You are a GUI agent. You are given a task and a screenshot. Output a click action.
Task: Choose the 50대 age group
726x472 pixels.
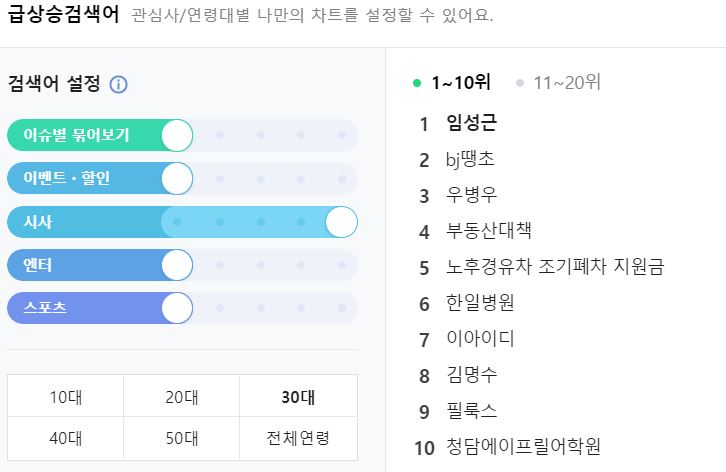point(181,438)
